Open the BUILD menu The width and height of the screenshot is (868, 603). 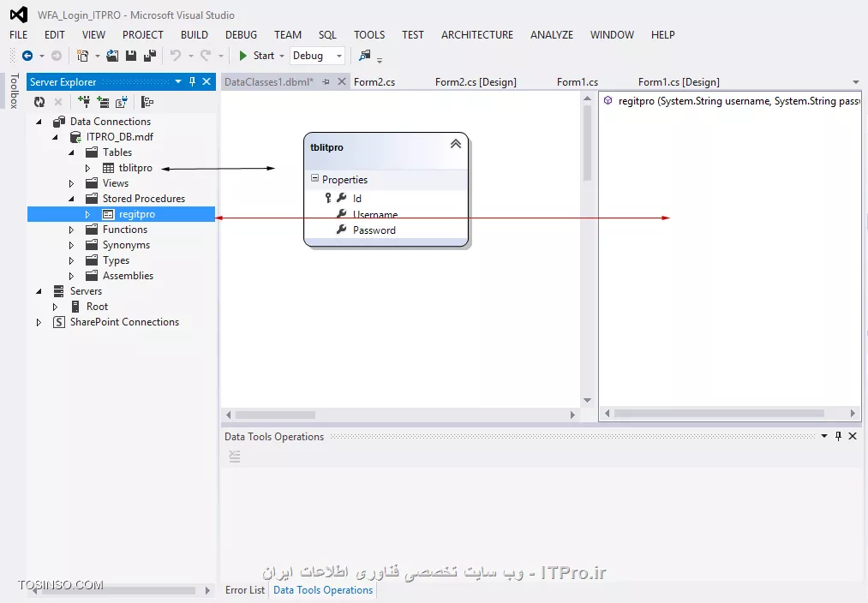point(195,35)
